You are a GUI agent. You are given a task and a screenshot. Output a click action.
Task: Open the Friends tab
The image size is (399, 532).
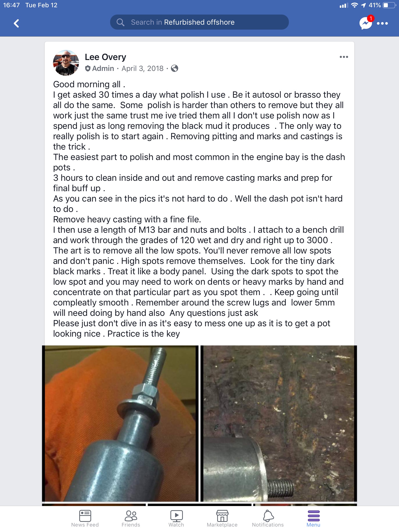click(131, 518)
